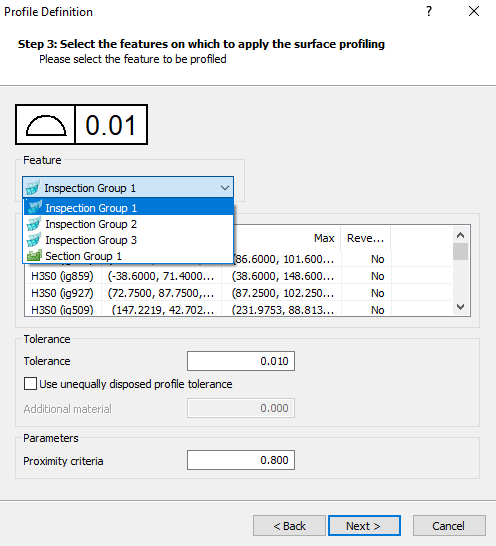Click the (38.6000, 148.600... max cell
This screenshot has width=496, height=546.
(282, 276)
